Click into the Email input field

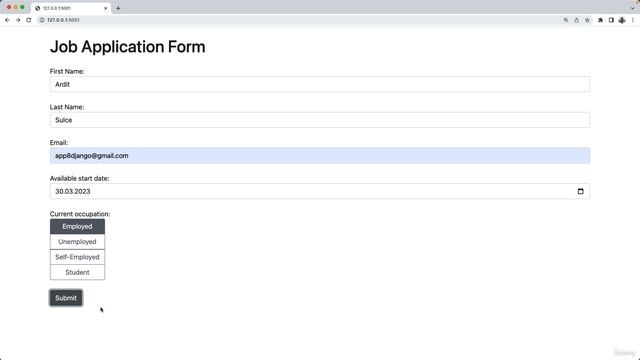pyautogui.click(x=320, y=156)
